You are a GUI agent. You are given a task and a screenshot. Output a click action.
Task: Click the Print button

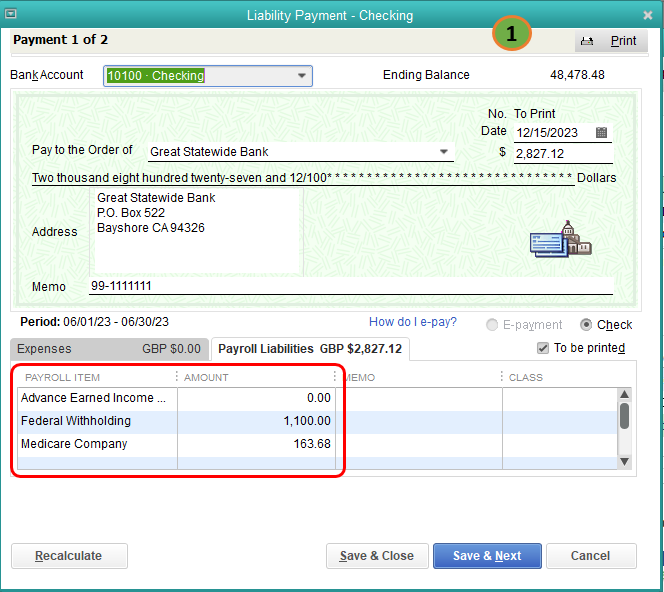pyautogui.click(x=611, y=41)
